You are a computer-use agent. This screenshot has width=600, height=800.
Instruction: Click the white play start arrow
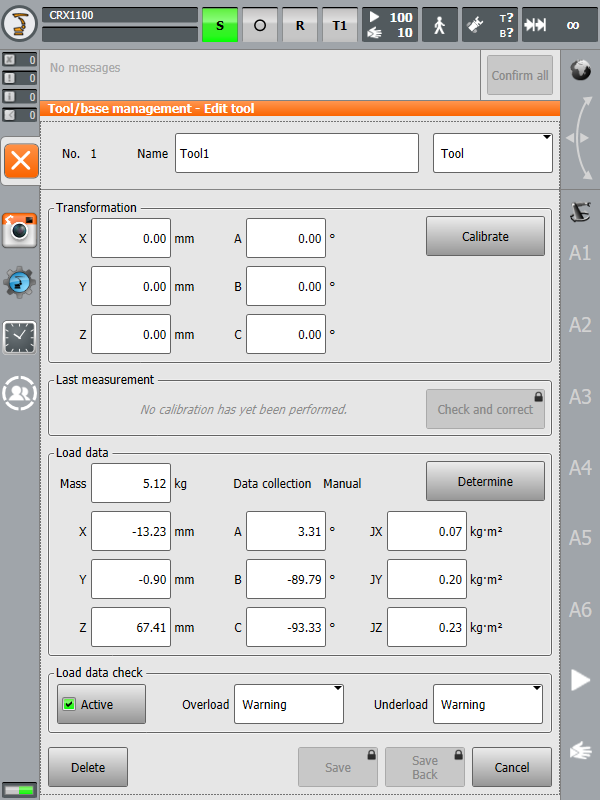[580, 680]
